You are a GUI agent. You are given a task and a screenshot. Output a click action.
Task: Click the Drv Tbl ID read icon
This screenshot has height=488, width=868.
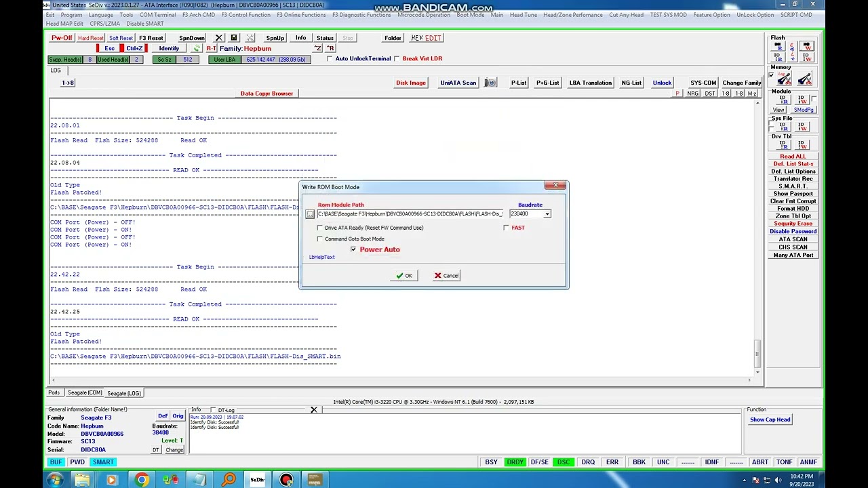point(783,145)
